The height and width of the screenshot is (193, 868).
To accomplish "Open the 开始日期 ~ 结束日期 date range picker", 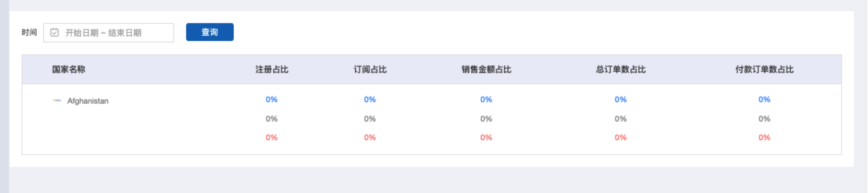I will (108, 33).
